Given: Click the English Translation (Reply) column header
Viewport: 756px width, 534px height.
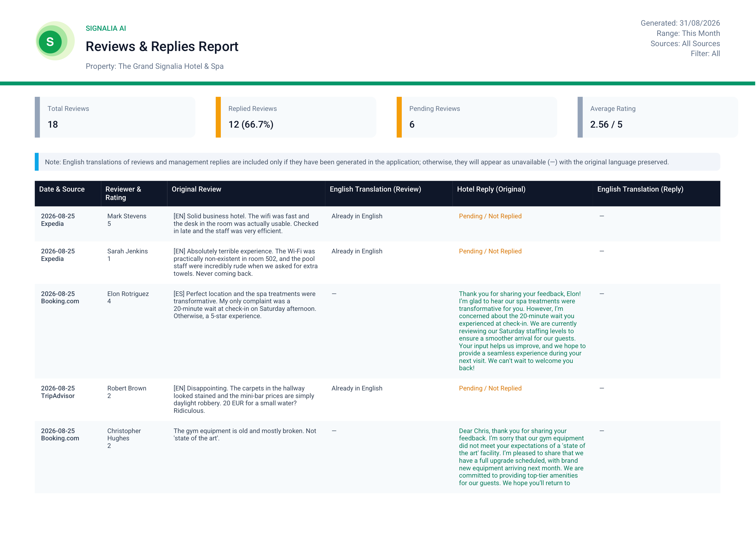Looking at the screenshot, I should tap(657, 193).
